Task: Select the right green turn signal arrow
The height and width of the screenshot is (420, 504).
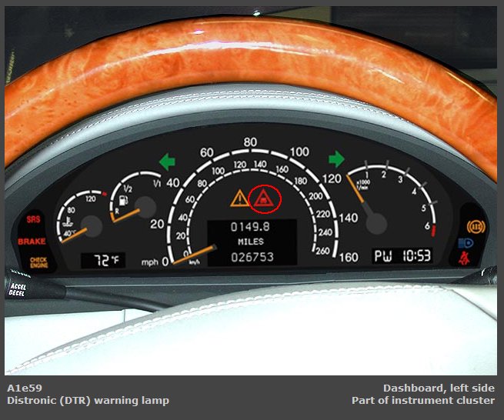Action: pos(336,159)
